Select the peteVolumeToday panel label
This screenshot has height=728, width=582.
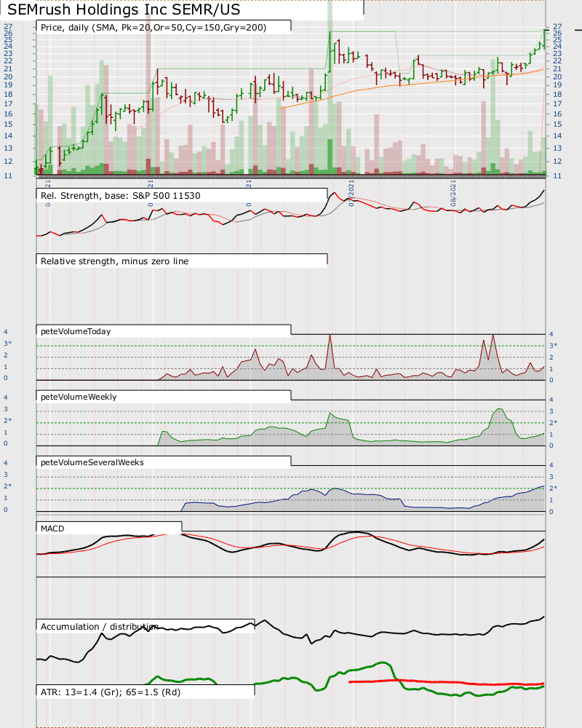tap(76, 331)
